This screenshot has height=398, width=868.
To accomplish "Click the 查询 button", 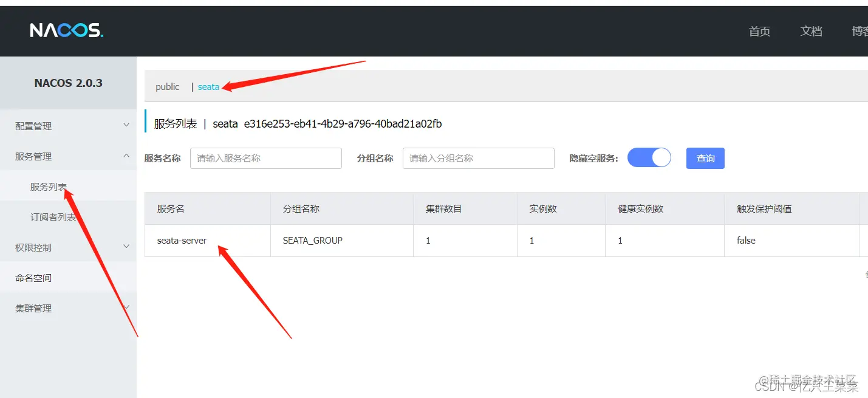I will [705, 158].
